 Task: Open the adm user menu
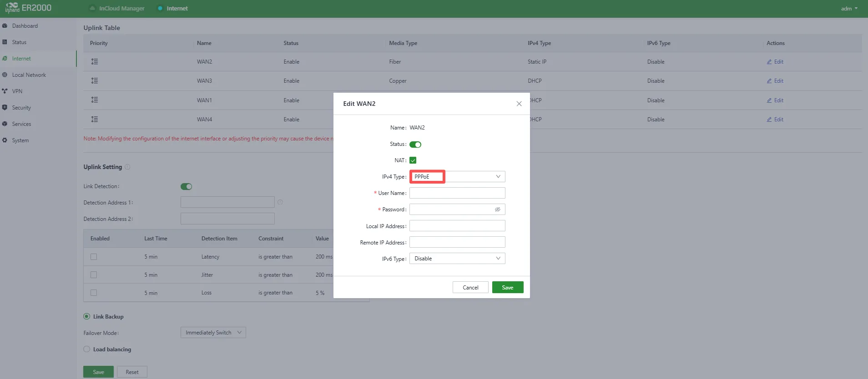click(849, 8)
